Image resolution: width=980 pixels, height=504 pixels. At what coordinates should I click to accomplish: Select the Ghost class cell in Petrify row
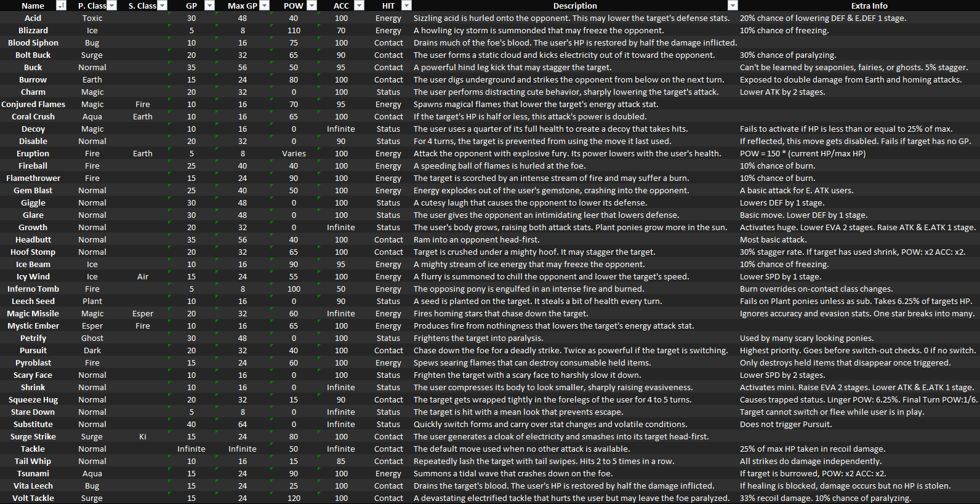[x=92, y=338]
